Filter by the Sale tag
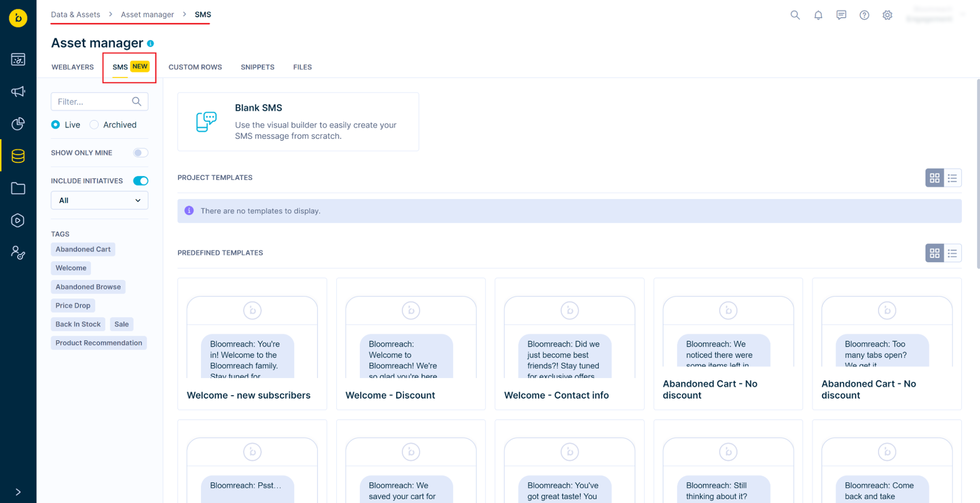 click(x=121, y=324)
